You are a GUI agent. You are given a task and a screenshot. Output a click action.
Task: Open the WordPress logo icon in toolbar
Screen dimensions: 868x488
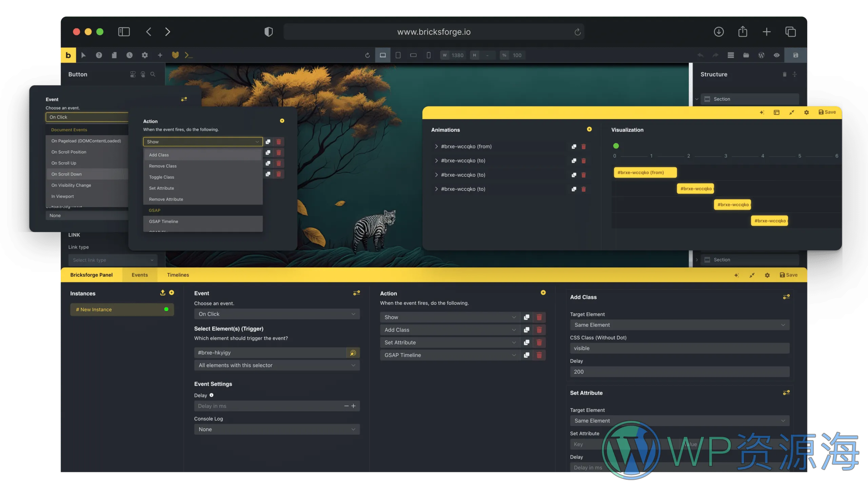761,55
